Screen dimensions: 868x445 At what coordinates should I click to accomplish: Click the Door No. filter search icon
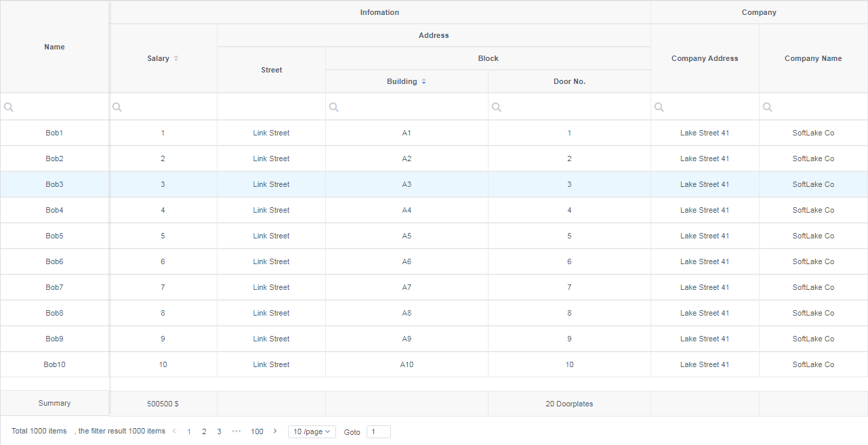pyautogui.click(x=497, y=107)
